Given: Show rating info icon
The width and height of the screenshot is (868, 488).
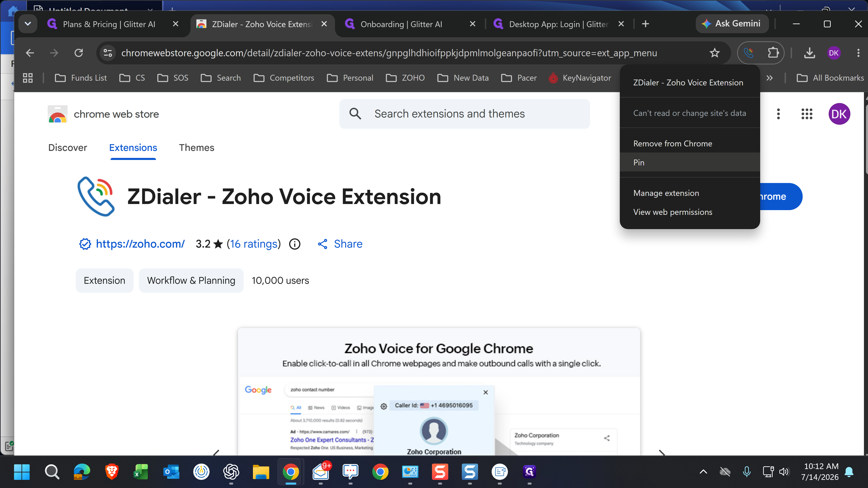Looking at the screenshot, I should [295, 244].
